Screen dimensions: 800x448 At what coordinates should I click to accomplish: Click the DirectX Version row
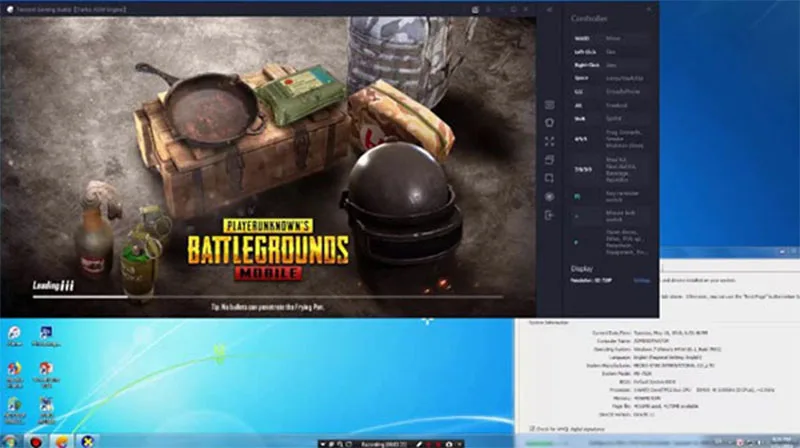click(627, 414)
